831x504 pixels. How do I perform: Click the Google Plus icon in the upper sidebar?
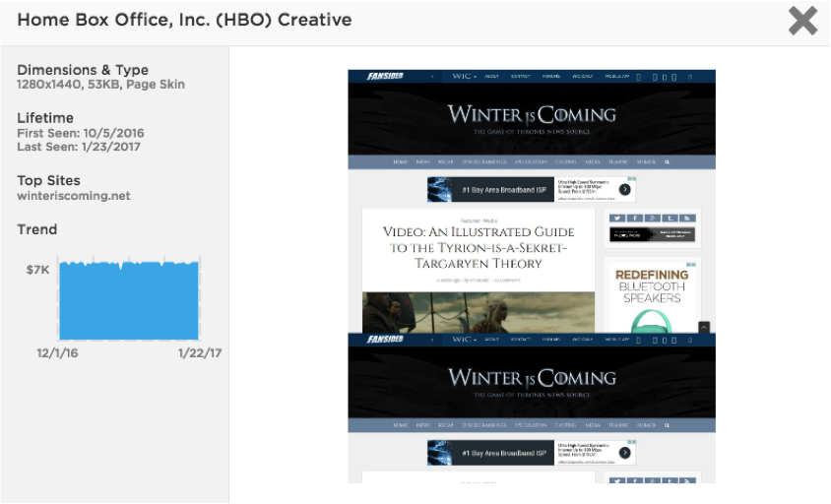pos(651,218)
